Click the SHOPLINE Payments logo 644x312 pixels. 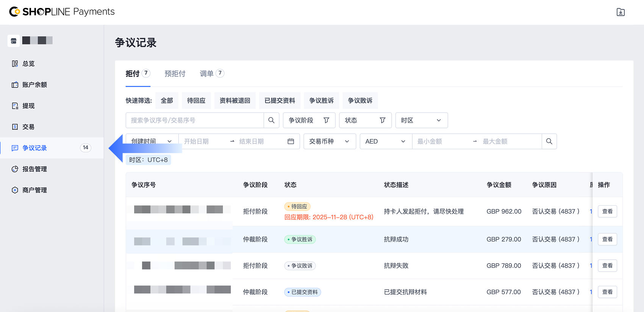[62, 12]
